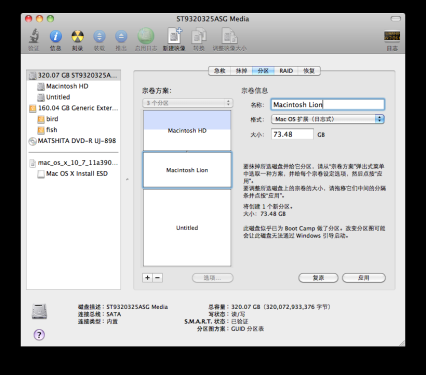Remove partition with the minus button
426x375 pixels.
(158, 278)
